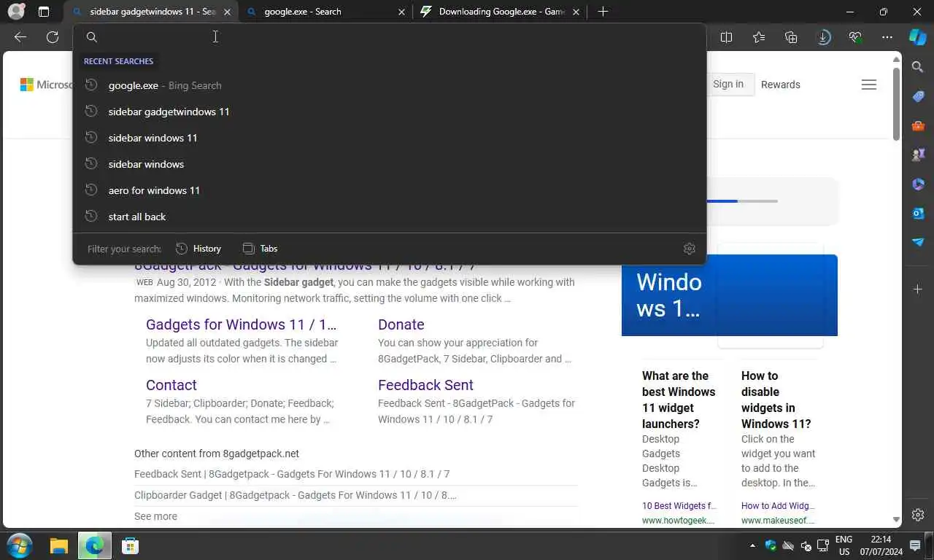Open the Favorites star list icon
The width and height of the screenshot is (934, 560).
click(x=759, y=37)
